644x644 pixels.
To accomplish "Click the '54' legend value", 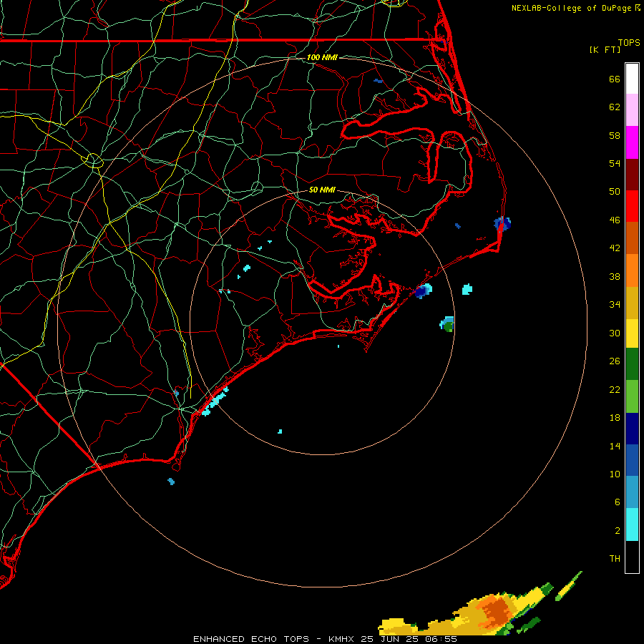I will click(615, 163).
